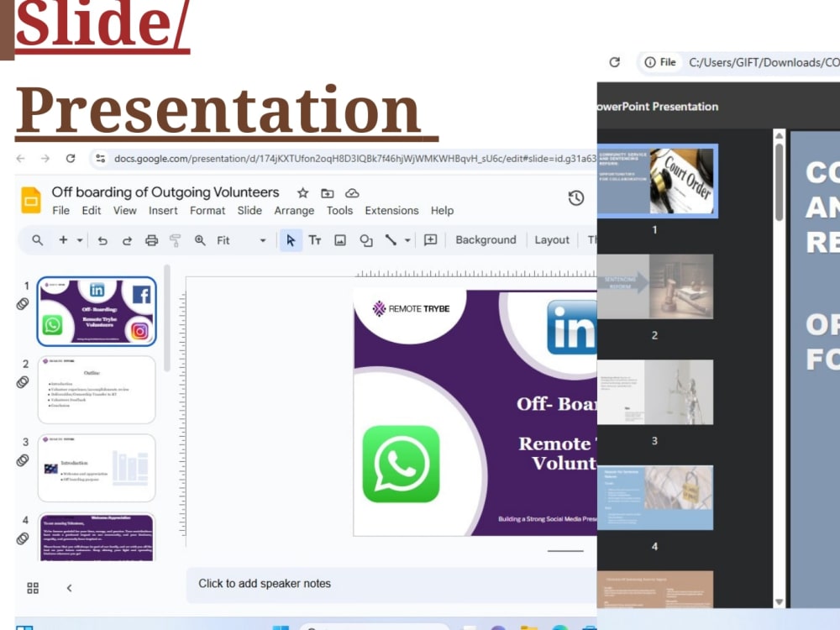Open the Layout button
This screenshot has width=840, height=630.
tap(552, 240)
